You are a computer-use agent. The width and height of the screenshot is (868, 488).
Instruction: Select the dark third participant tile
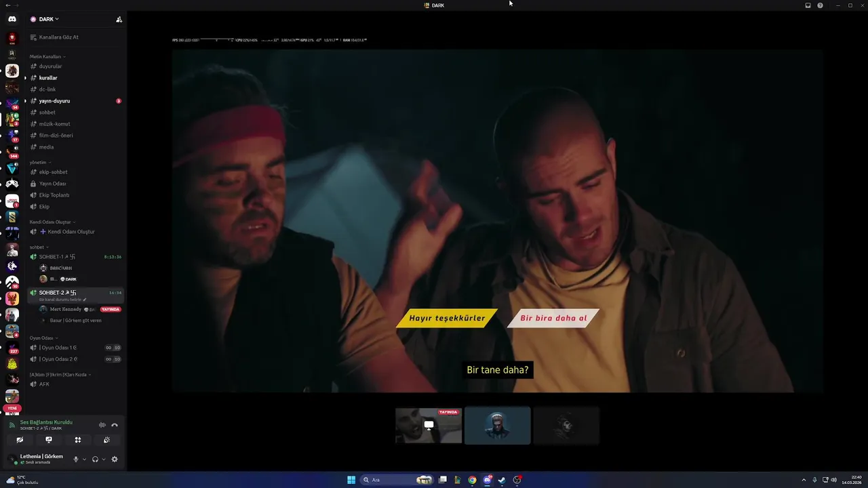coord(566,426)
